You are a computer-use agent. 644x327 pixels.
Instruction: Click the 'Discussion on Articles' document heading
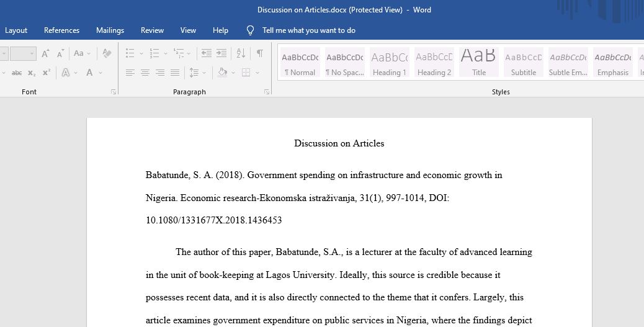339,143
